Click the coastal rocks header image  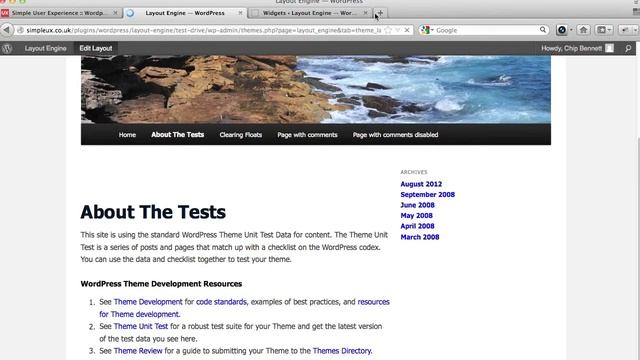click(316, 89)
